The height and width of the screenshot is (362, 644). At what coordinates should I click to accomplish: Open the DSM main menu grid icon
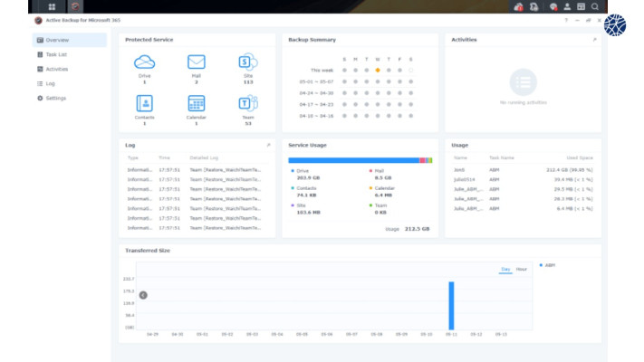[x=52, y=6]
